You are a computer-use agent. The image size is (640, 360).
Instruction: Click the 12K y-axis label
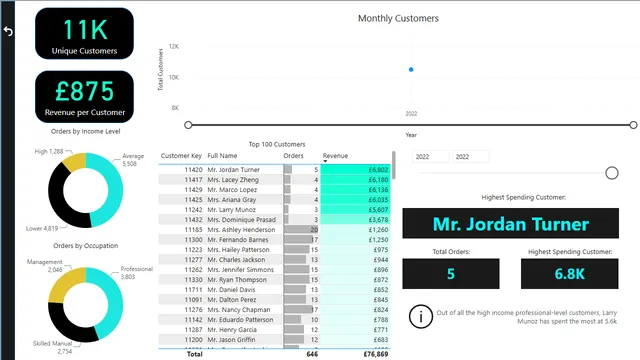point(173,47)
